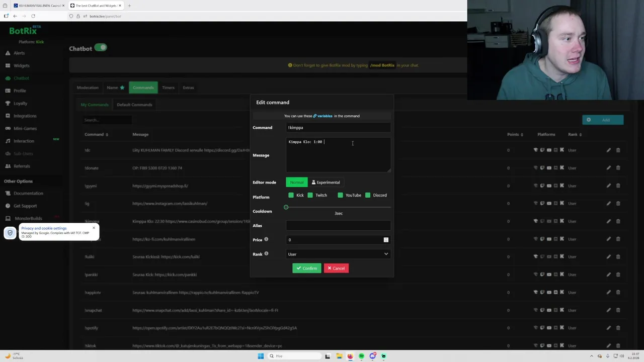This screenshot has height=362, width=644.
Task: Show hidden system tray icons chevron
Action: coord(591,356)
